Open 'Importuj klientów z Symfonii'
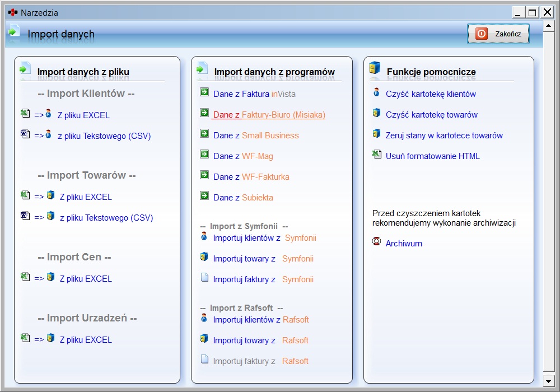Viewport: 560px width, 392px height. [x=265, y=238]
